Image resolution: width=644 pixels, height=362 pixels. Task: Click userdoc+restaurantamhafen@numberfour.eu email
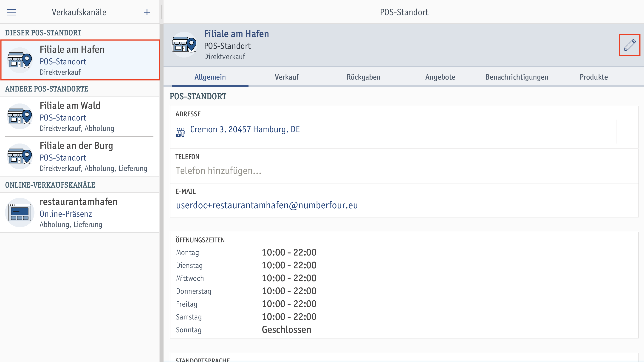point(267,205)
